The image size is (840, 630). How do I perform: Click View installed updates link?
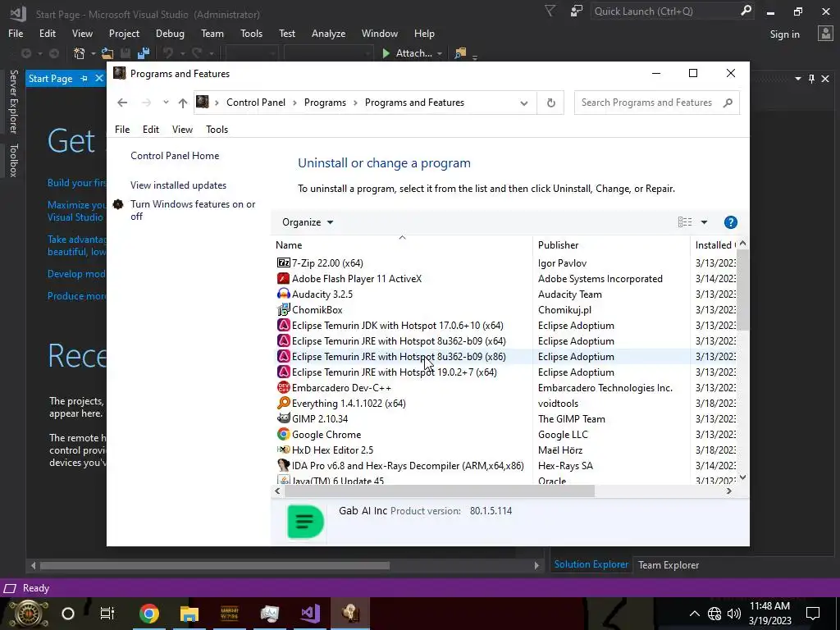pos(178,185)
